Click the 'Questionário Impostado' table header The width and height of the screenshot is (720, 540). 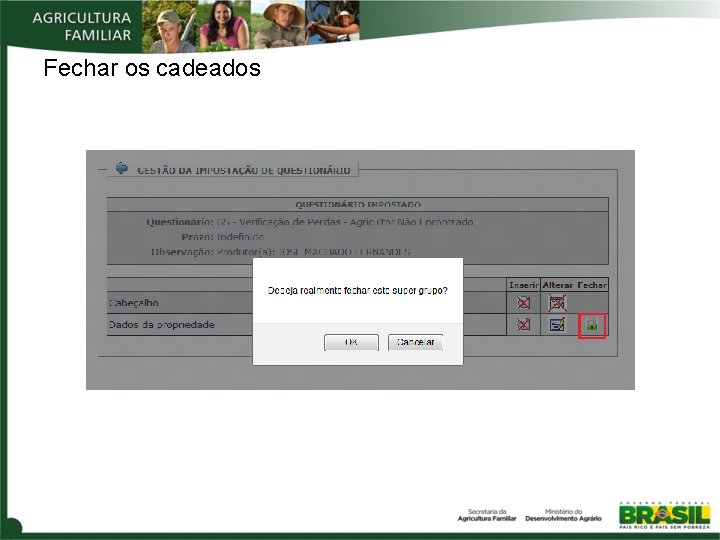(358, 204)
